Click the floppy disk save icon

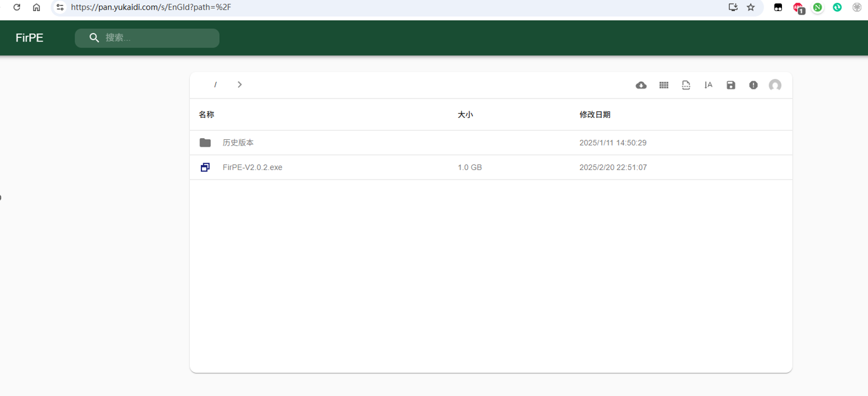point(731,85)
